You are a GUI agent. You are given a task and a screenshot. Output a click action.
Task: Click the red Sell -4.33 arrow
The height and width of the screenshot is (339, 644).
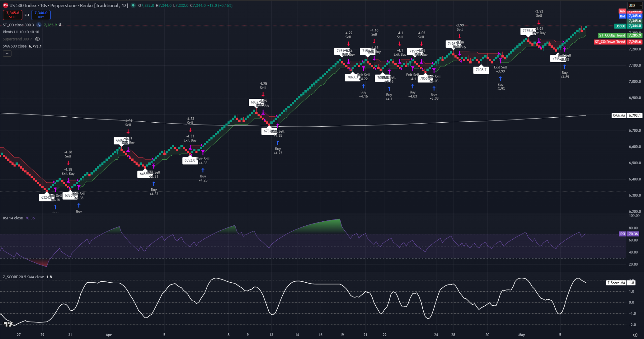pos(190,130)
